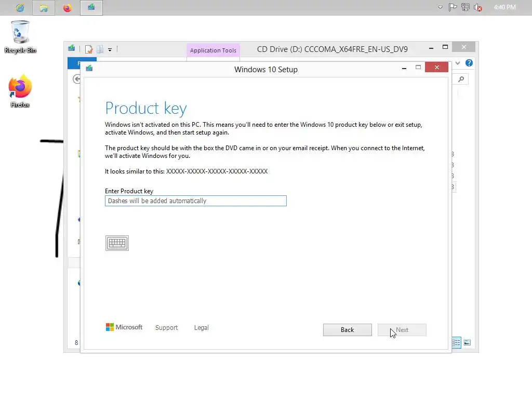Close the CD Drive Explorer window
532x399 pixels.
(x=464, y=47)
